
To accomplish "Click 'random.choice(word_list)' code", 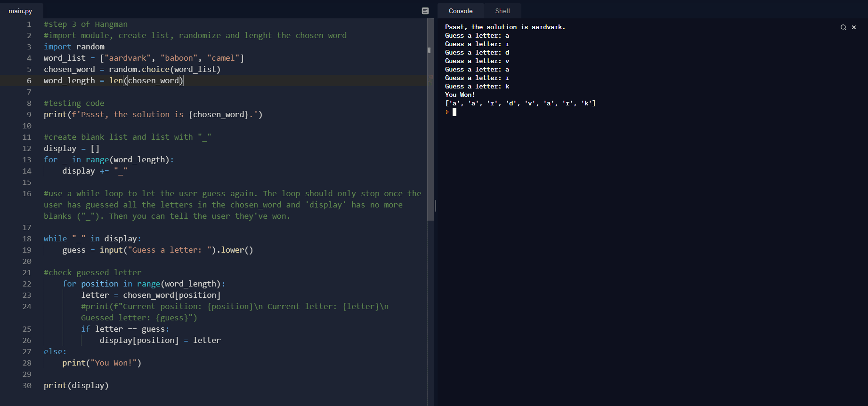I will coord(164,69).
